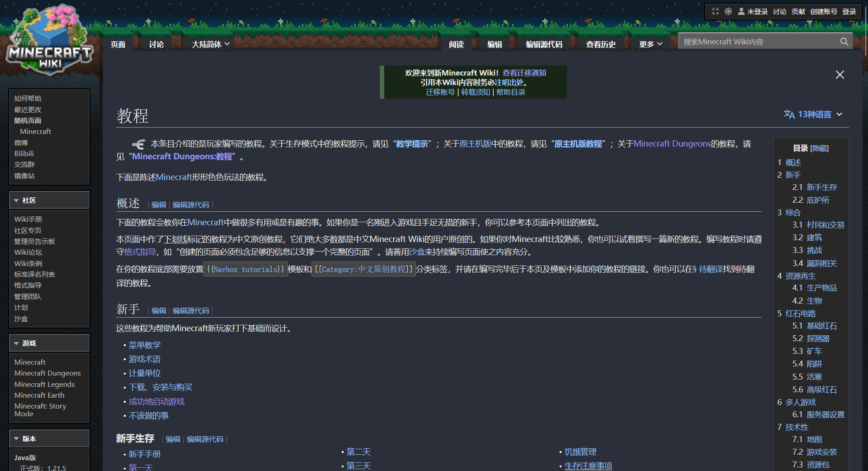The width and height of the screenshot is (868, 471).
Task: Hide the table of contents via 隐藏
Action: (820, 148)
